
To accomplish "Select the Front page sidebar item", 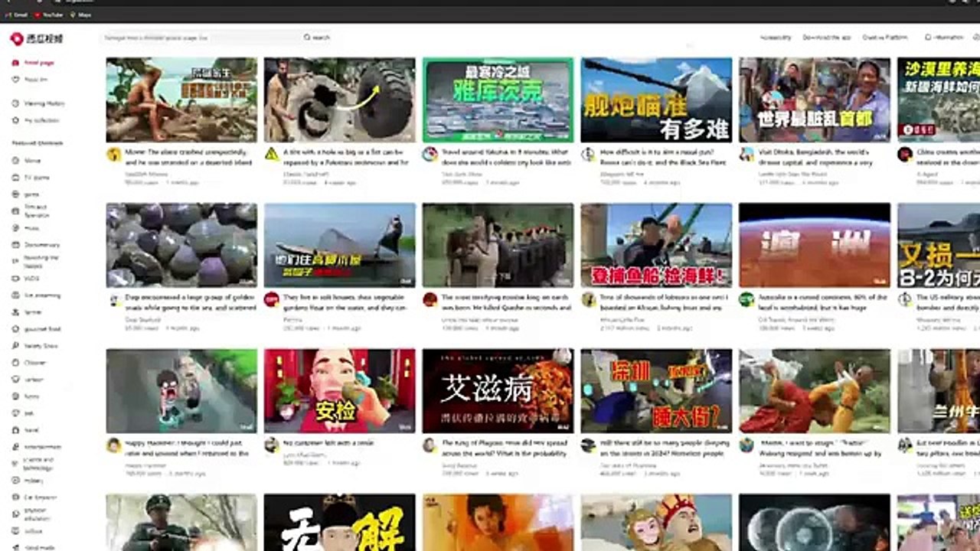I will click(33, 63).
